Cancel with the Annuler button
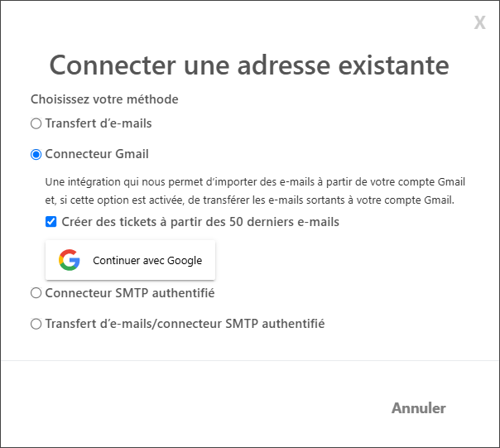Image resolution: width=500 pixels, height=448 pixels. (x=419, y=408)
